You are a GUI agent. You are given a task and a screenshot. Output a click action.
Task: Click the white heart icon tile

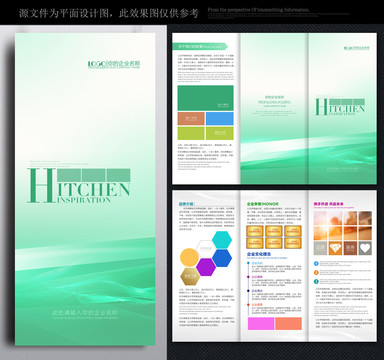point(365,248)
